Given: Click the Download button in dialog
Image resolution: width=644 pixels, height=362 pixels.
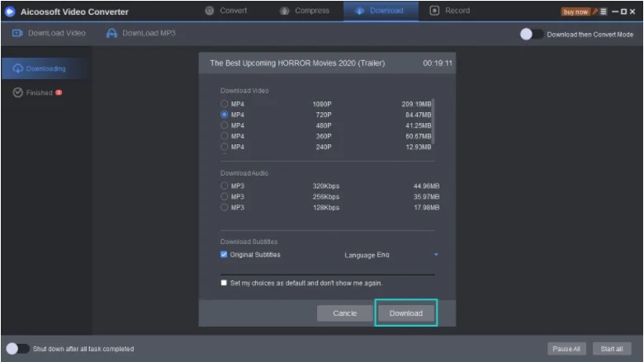Looking at the screenshot, I should point(405,313).
